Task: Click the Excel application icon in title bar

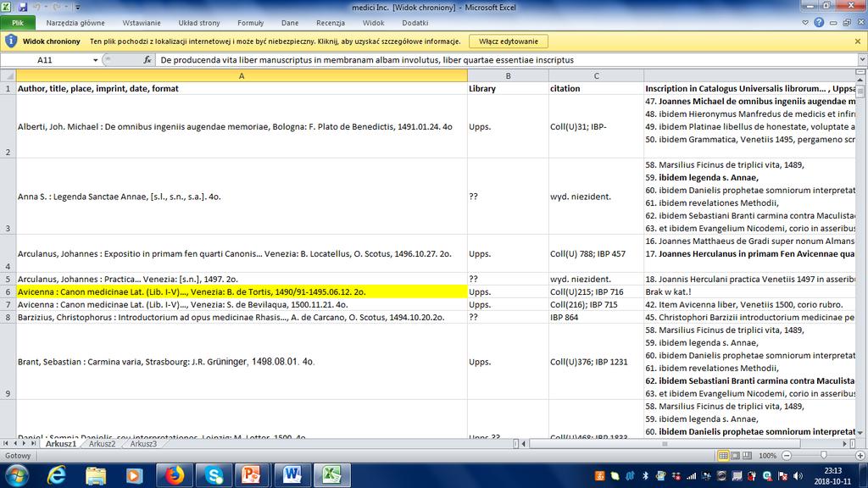Action: point(6,7)
